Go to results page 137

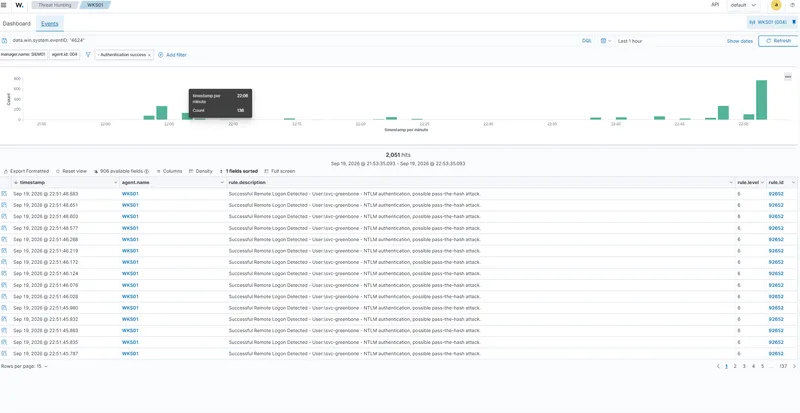[783, 367]
